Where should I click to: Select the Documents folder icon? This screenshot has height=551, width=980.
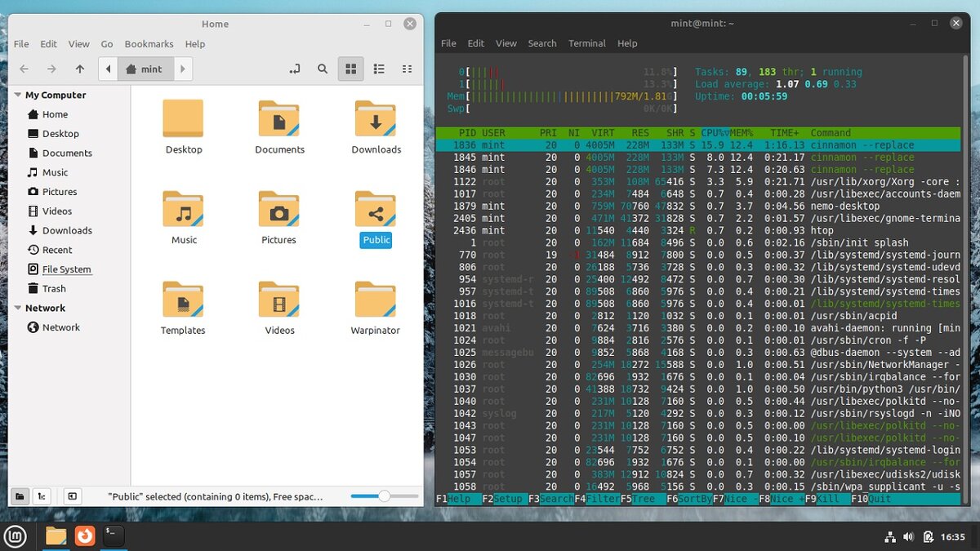[x=279, y=118]
